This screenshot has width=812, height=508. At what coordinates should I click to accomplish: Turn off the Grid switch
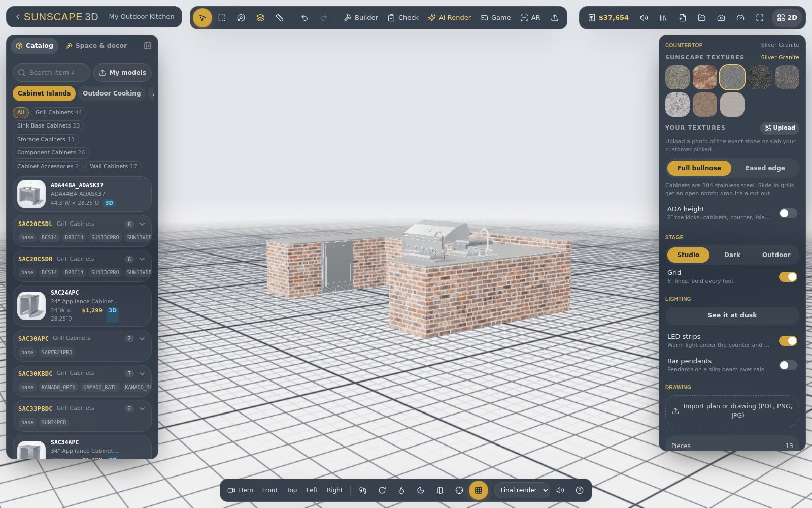(x=788, y=277)
